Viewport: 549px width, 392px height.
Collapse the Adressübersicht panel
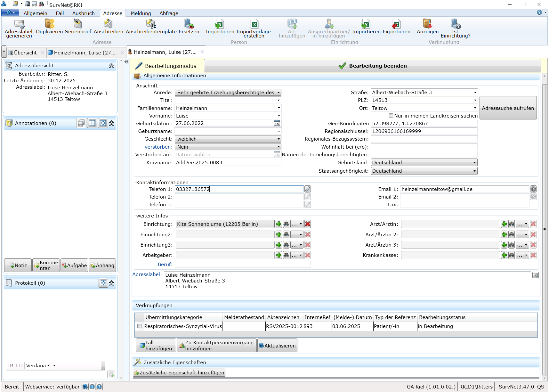point(111,66)
